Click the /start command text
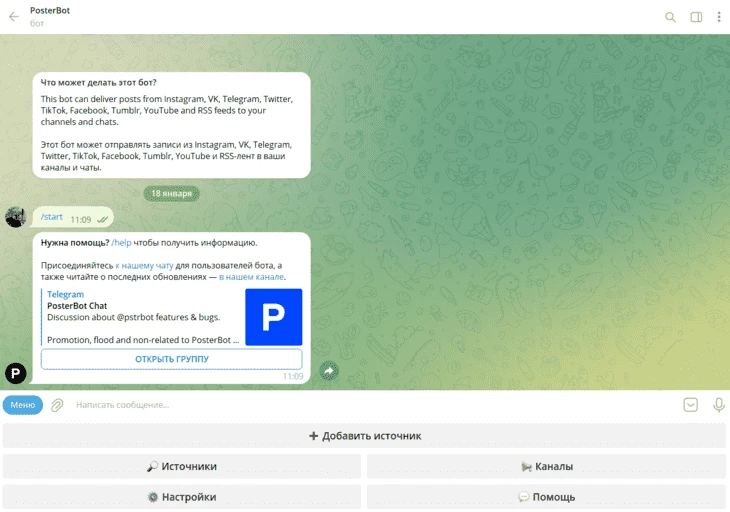Image resolution: width=730 pixels, height=512 pixels. [x=52, y=217]
